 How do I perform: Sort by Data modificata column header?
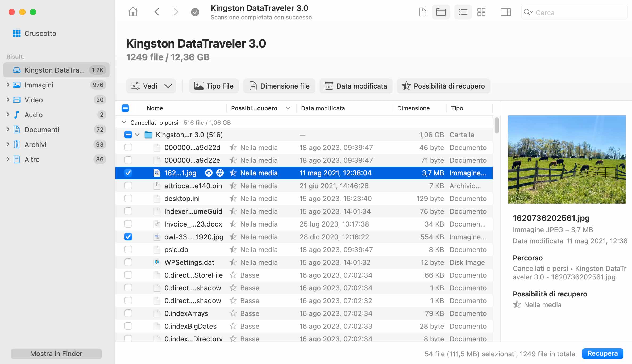tap(323, 108)
